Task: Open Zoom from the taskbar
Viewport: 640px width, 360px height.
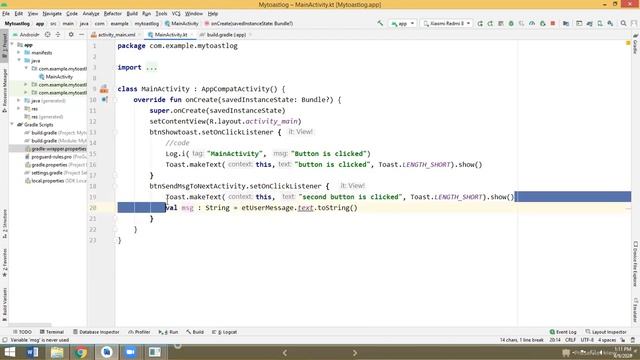Action: coord(131,352)
